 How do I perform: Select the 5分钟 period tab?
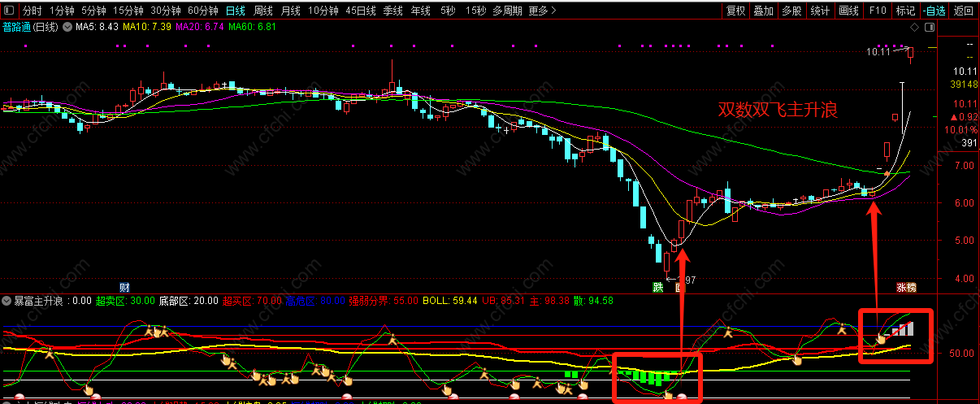(93, 11)
